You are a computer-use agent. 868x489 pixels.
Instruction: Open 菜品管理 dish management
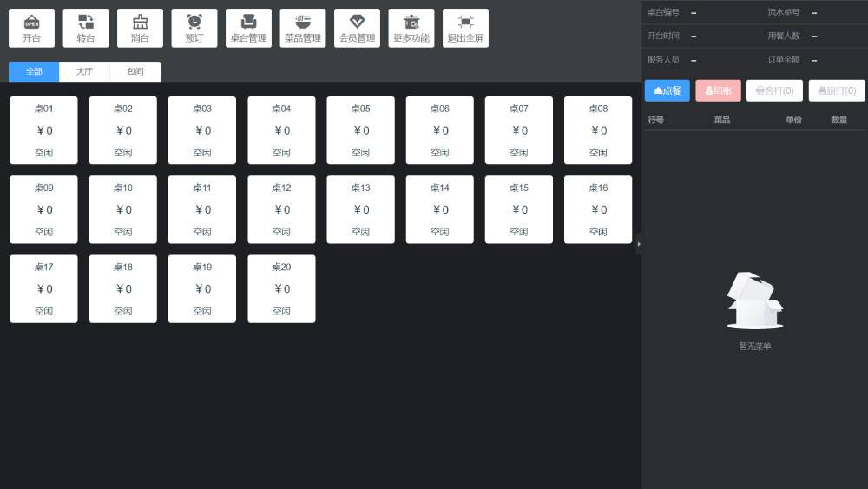(x=303, y=29)
